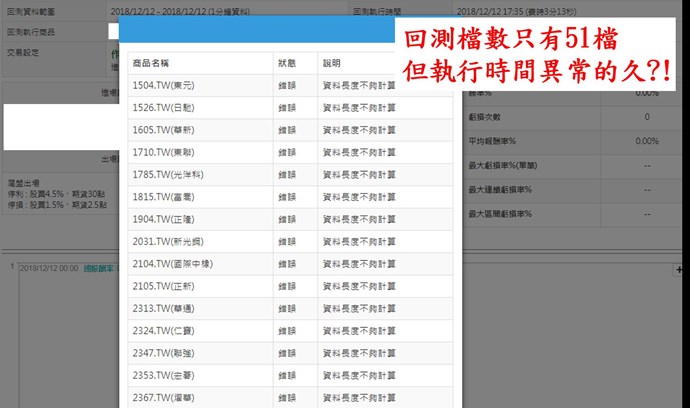690x408 pixels.
Task: Click the plus icon beside the chart
Action: [680, 270]
